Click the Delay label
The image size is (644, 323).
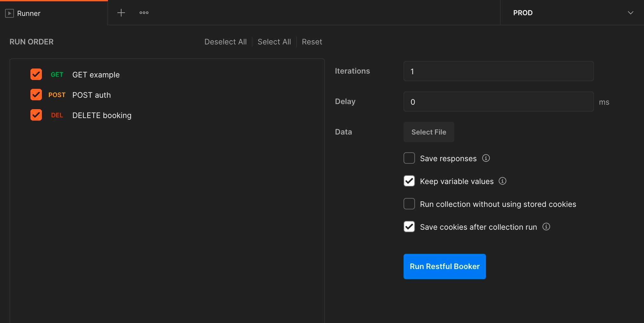pyautogui.click(x=345, y=102)
